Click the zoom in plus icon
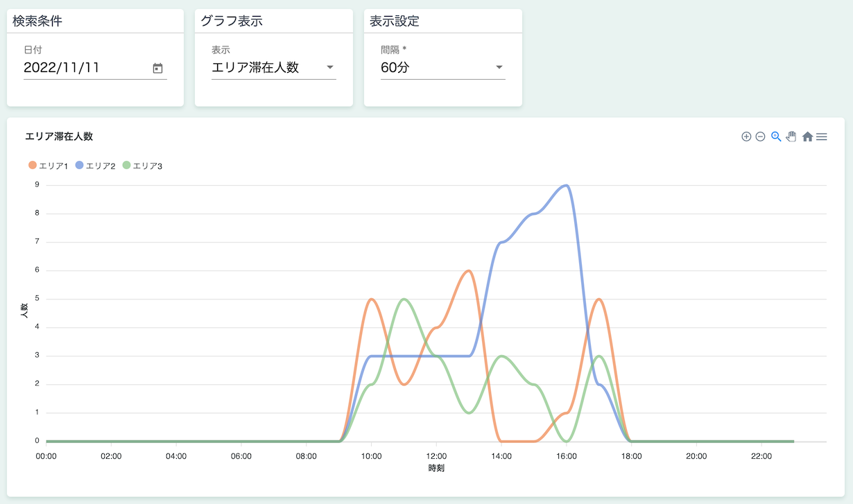Image resolution: width=853 pixels, height=504 pixels. pyautogui.click(x=746, y=137)
